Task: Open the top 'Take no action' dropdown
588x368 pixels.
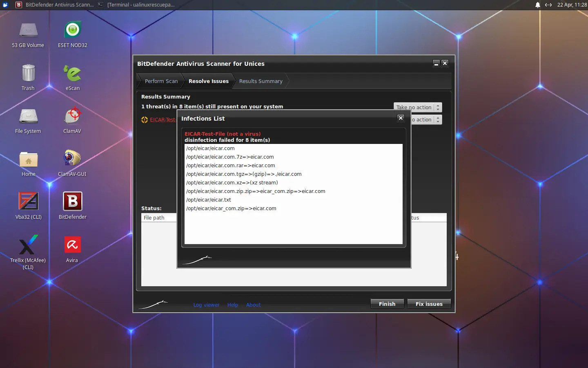Action: point(418,107)
